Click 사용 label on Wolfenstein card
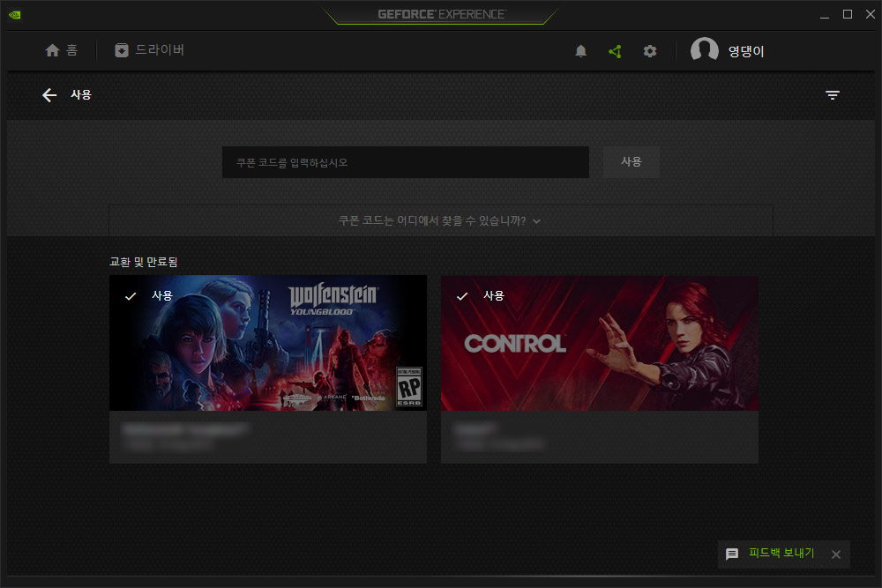 click(x=162, y=295)
